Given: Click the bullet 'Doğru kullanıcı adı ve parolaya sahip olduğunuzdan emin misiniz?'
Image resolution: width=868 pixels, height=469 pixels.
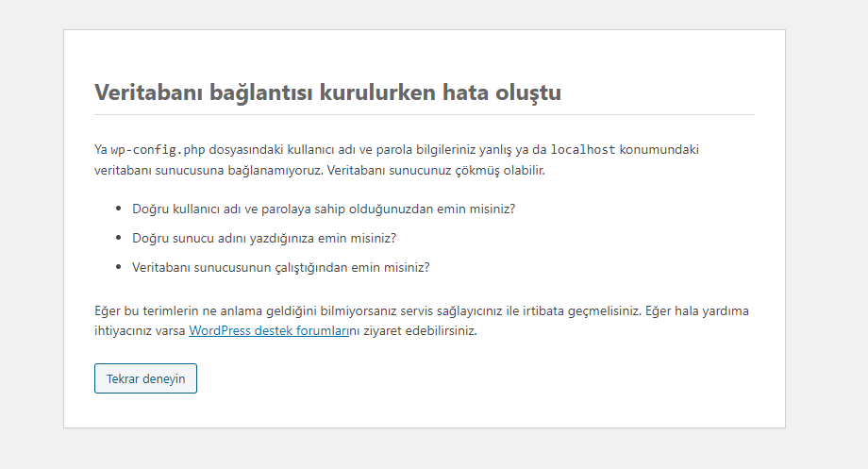Looking at the screenshot, I should tap(324, 209).
